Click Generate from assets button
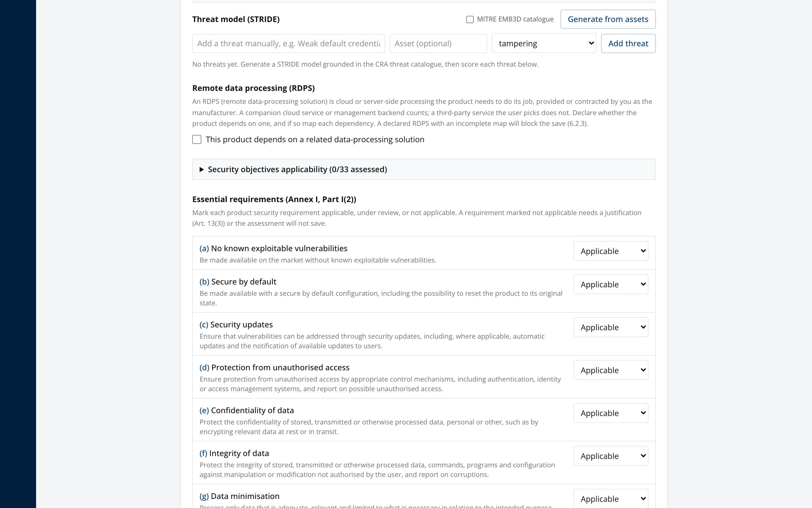Image resolution: width=812 pixels, height=508 pixels. point(608,19)
